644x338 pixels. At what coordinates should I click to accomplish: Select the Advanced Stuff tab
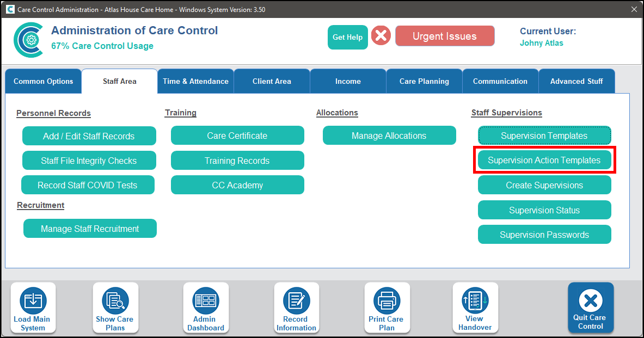[576, 82]
